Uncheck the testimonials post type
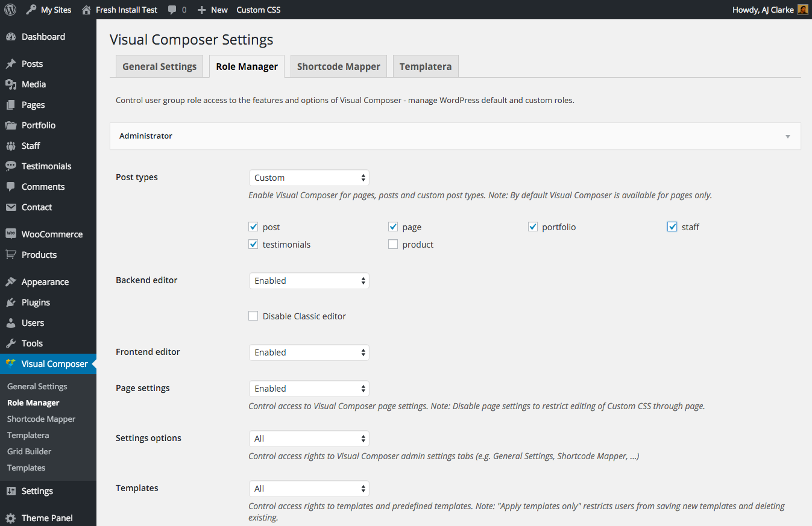Image resolution: width=812 pixels, height=526 pixels. [253, 245]
